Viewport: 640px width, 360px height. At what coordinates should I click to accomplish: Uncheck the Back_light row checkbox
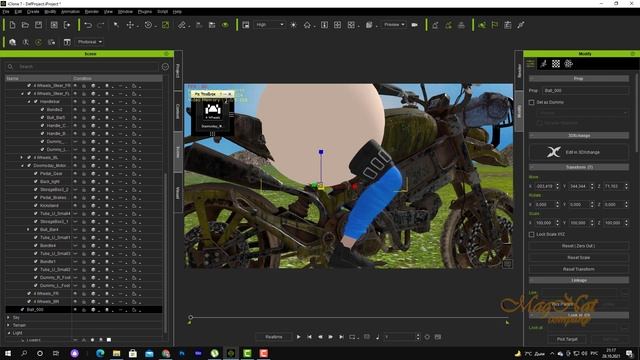36,182
